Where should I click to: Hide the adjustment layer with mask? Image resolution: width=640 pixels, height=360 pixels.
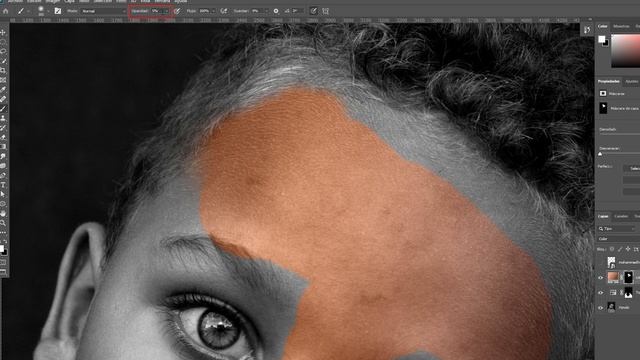(600, 293)
